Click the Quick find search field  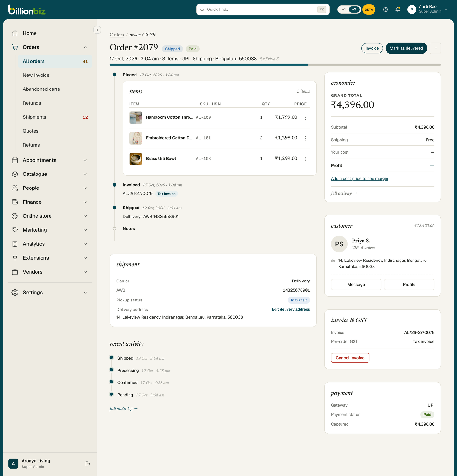263,10
